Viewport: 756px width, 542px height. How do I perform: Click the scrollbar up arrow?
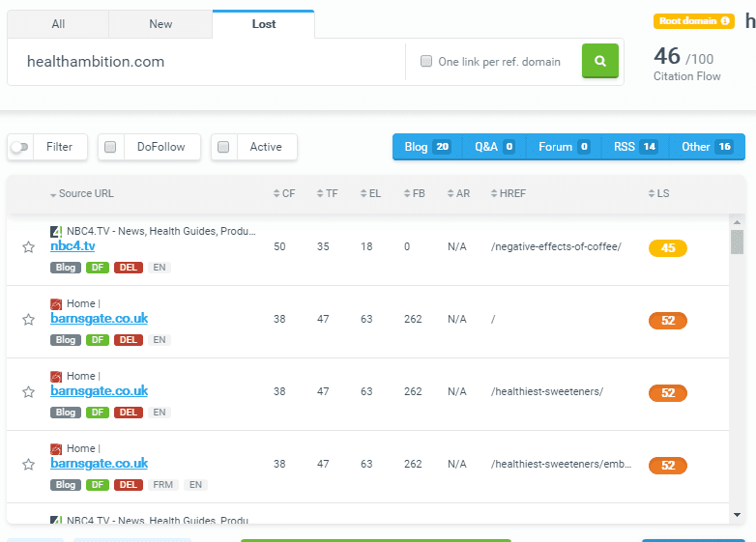coord(737,222)
